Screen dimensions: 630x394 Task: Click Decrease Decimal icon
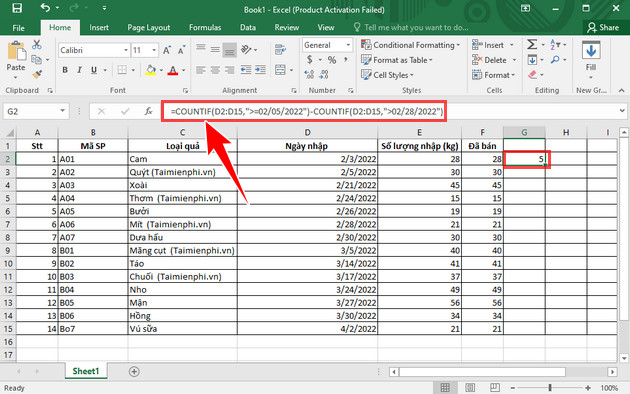coord(324,74)
